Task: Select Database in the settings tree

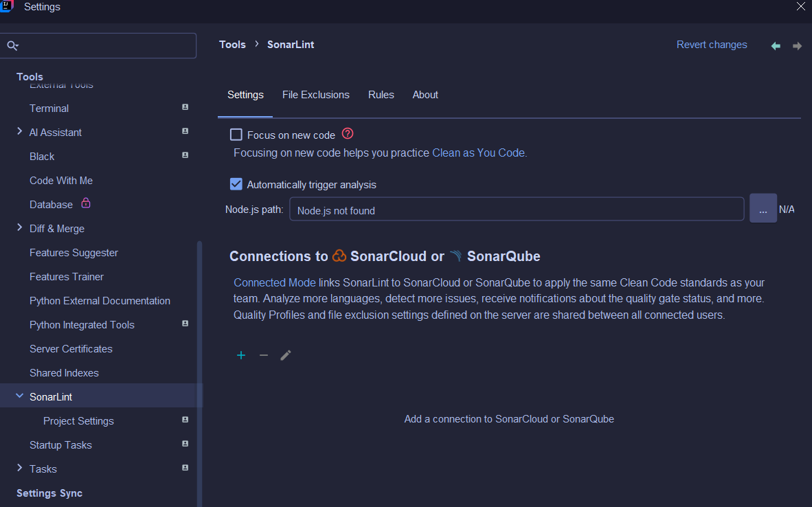Action: tap(52, 205)
